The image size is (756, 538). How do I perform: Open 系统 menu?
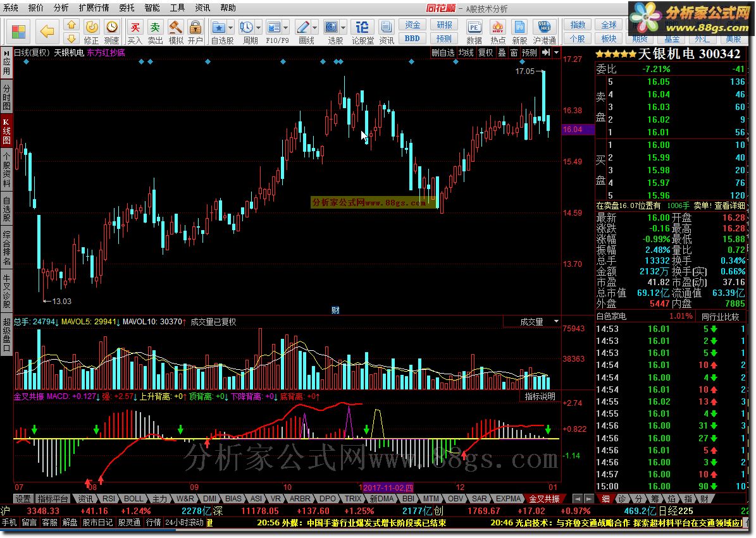[x=11, y=8]
